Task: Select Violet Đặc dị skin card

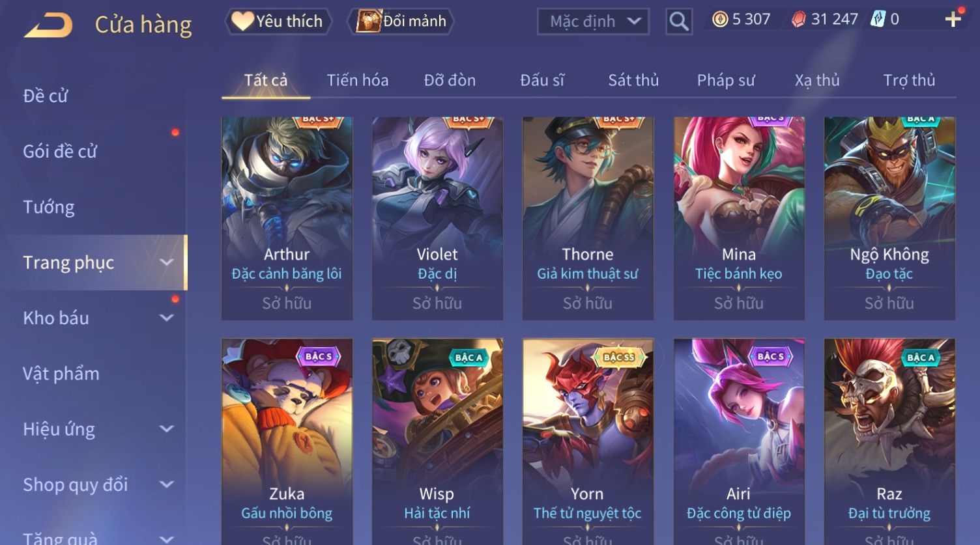Action: click(x=437, y=218)
